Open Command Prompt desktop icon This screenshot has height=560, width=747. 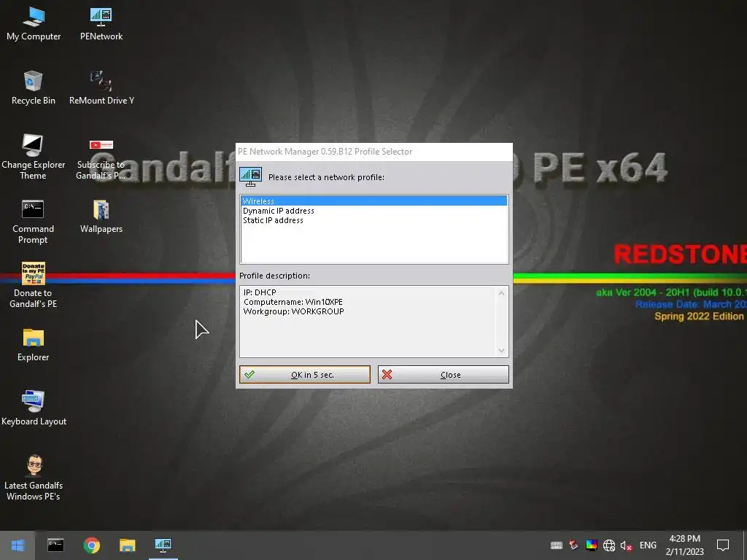[33, 222]
